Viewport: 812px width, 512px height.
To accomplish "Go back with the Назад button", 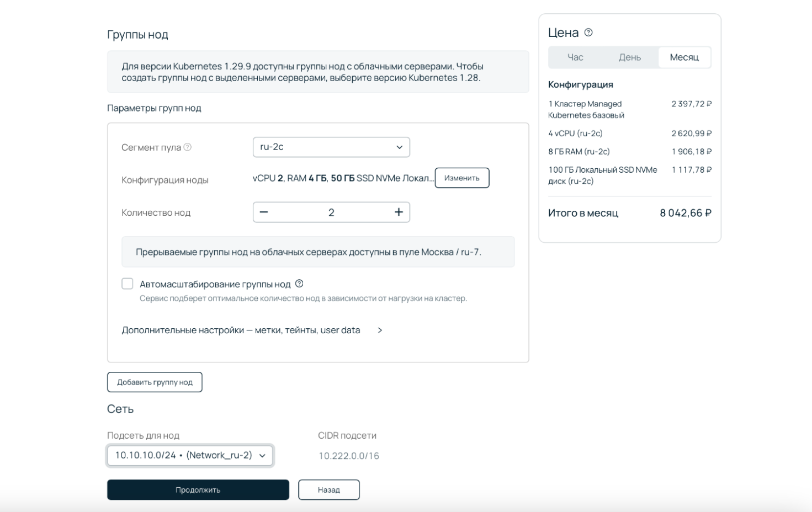I will (328, 490).
